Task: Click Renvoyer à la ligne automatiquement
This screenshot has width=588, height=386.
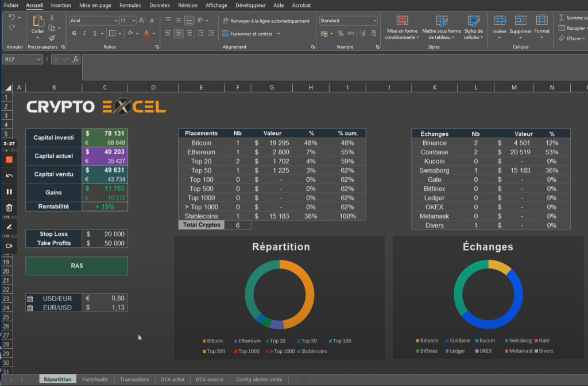Action: coord(265,21)
